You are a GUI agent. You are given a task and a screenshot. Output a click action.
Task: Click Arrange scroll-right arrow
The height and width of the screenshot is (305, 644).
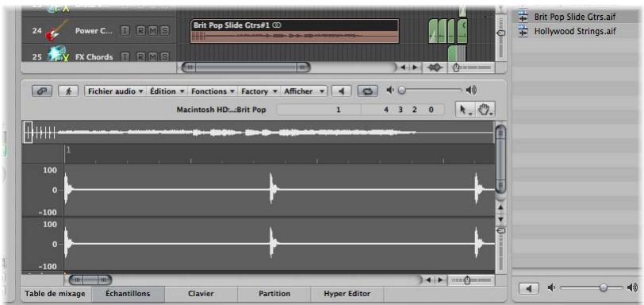(x=415, y=68)
